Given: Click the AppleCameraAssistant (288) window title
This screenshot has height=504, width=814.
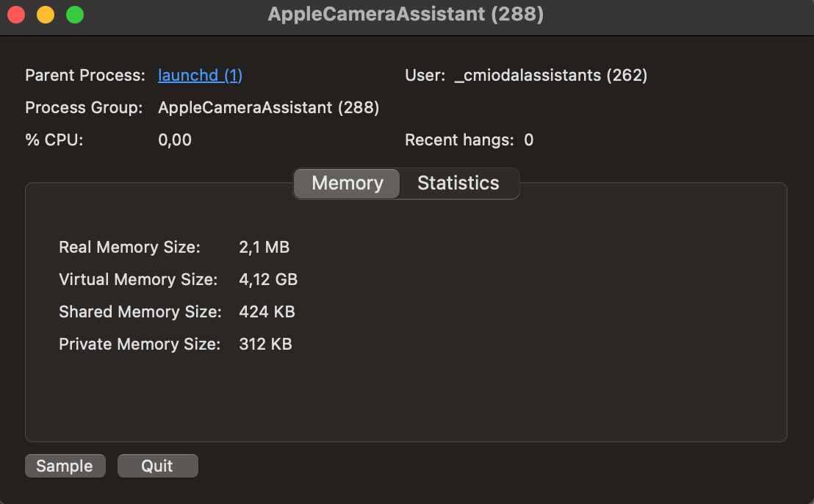Looking at the screenshot, I should (406, 15).
